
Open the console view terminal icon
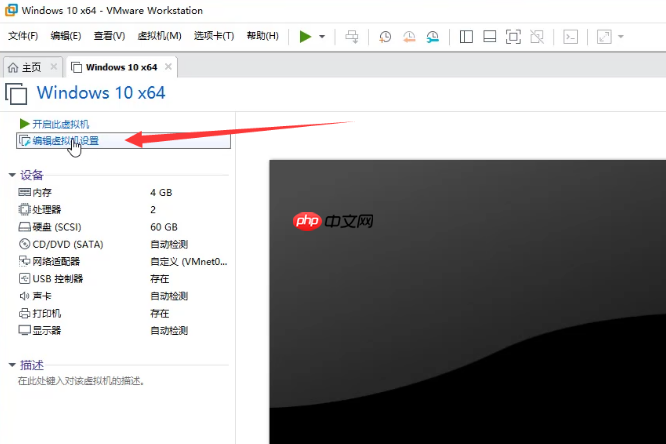570,37
